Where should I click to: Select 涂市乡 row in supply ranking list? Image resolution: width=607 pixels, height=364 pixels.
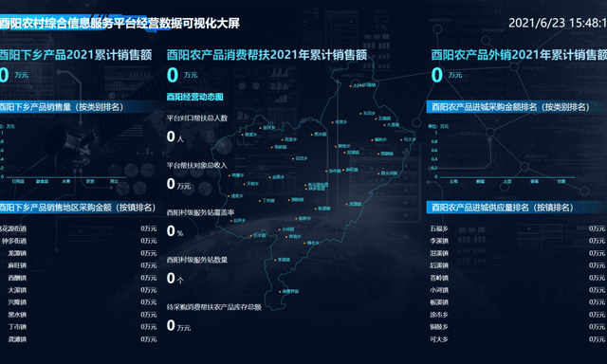click(x=518, y=315)
